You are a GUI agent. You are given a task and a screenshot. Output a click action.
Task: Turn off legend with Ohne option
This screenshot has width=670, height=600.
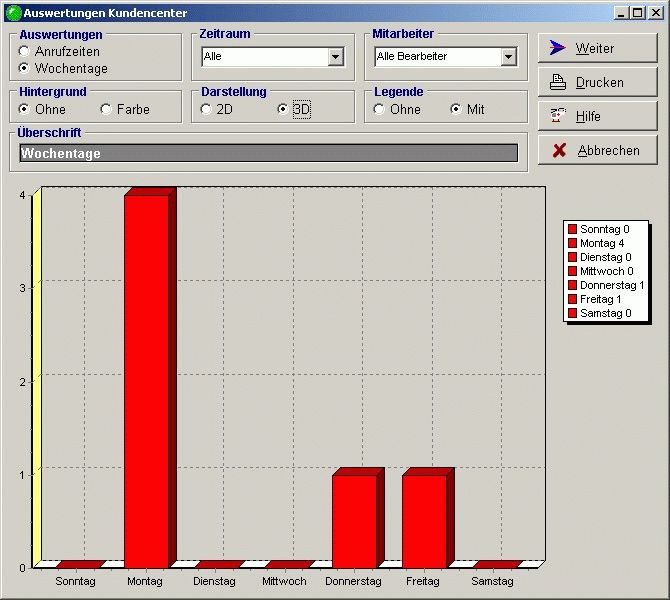click(380, 109)
